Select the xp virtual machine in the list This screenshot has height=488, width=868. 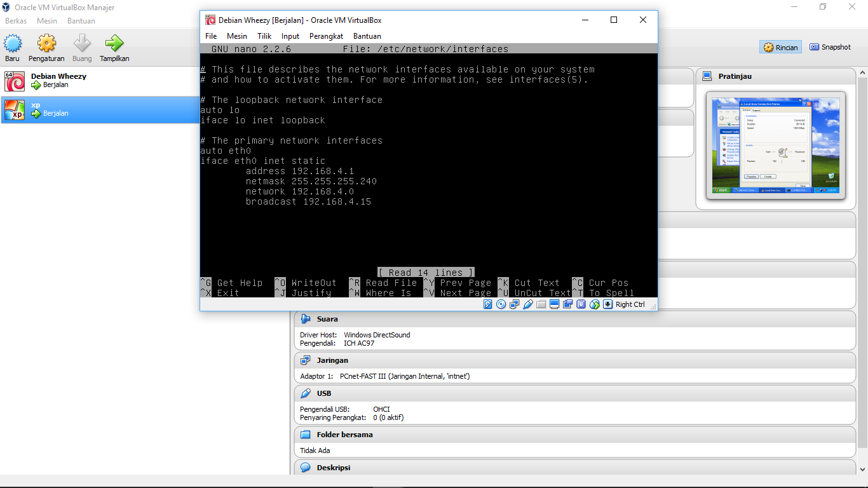[x=64, y=109]
